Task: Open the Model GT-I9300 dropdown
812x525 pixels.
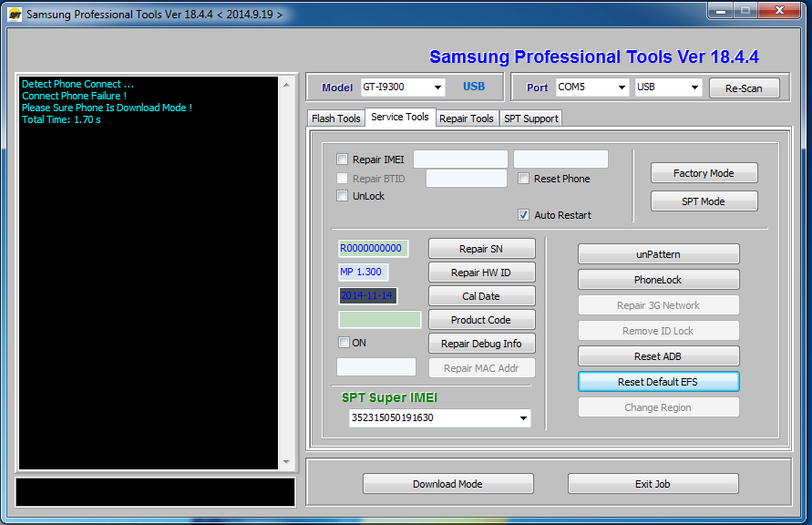Action: click(x=403, y=87)
